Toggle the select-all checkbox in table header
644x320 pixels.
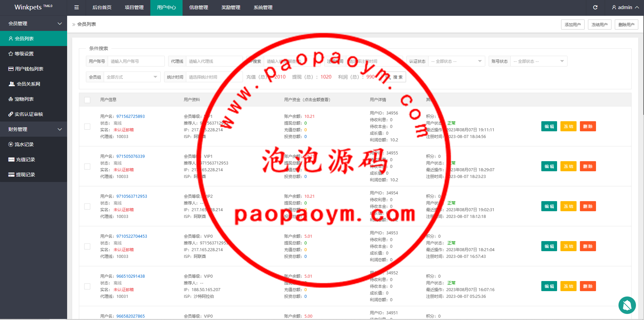tap(87, 100)
